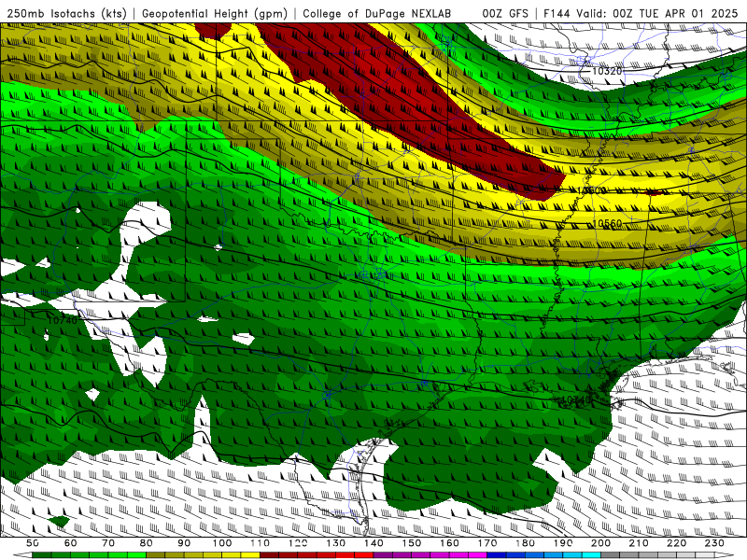Click the 230 value on the color scale
Screen dimensions: 747x560
(x=714, y=543)
